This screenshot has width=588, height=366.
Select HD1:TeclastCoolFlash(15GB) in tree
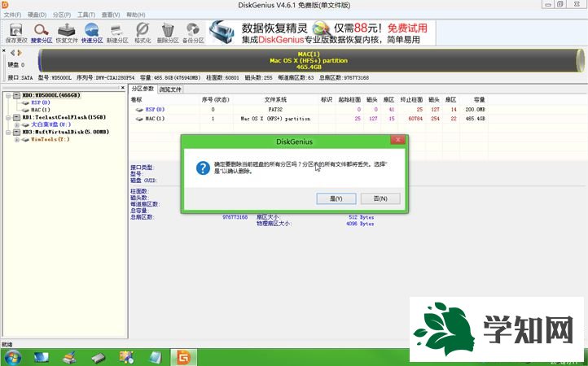(64, 117)
